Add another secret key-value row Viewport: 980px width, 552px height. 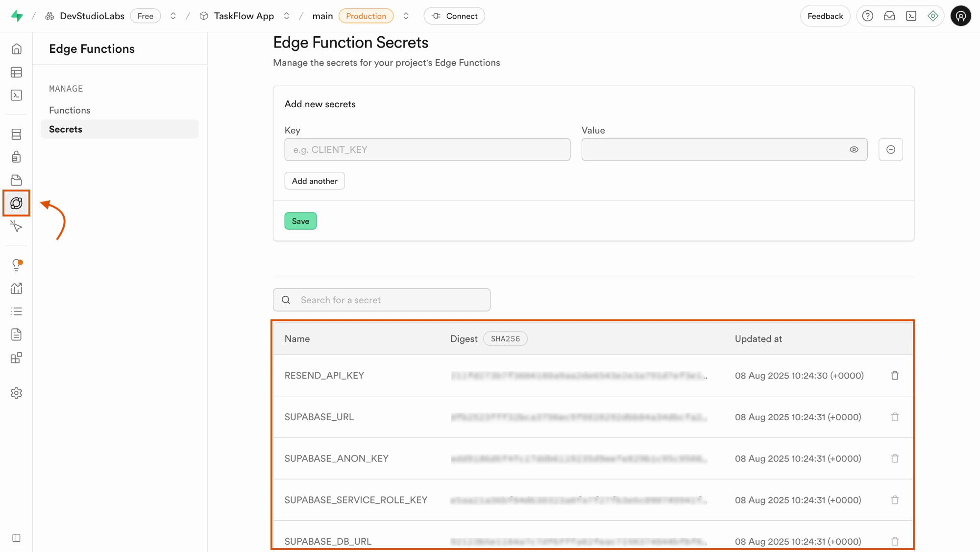(314, 181)
